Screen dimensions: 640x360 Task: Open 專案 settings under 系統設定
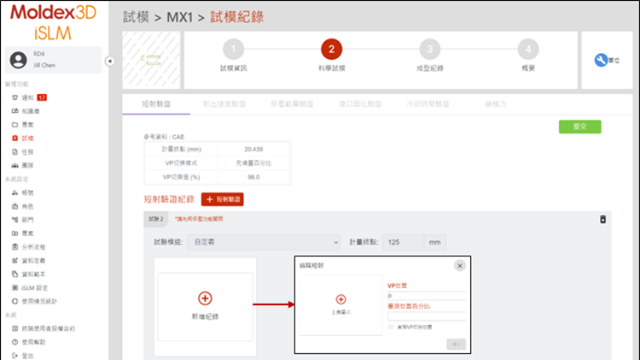coord(23,233)
